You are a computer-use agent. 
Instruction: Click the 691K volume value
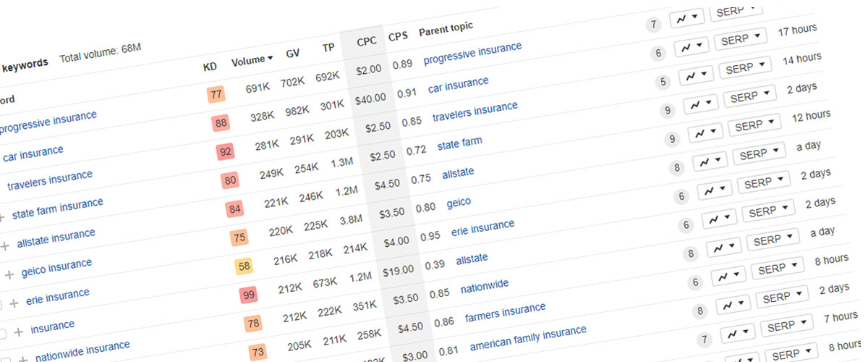click(258, 88)
